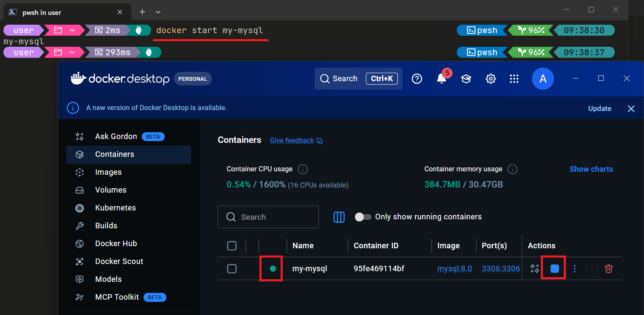Stop the my-mysql container
The height and width of the screenshot is (315, 644).
tap(554, 269)
